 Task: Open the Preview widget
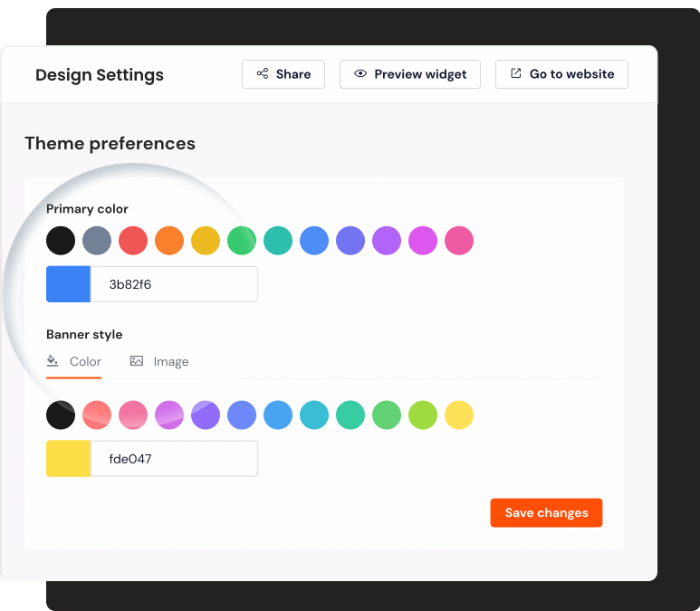pos(409,74)
